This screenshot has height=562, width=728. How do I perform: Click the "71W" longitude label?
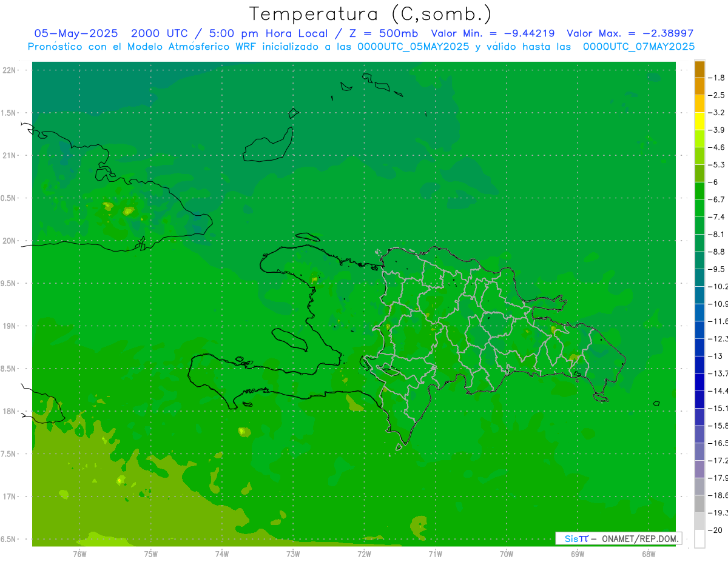(435, 554)
